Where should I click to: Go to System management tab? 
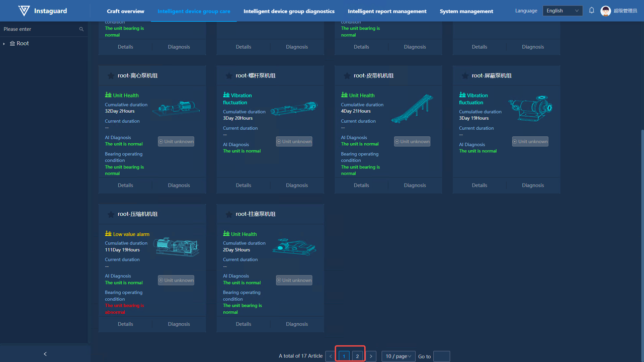click(x=466, y=11)
